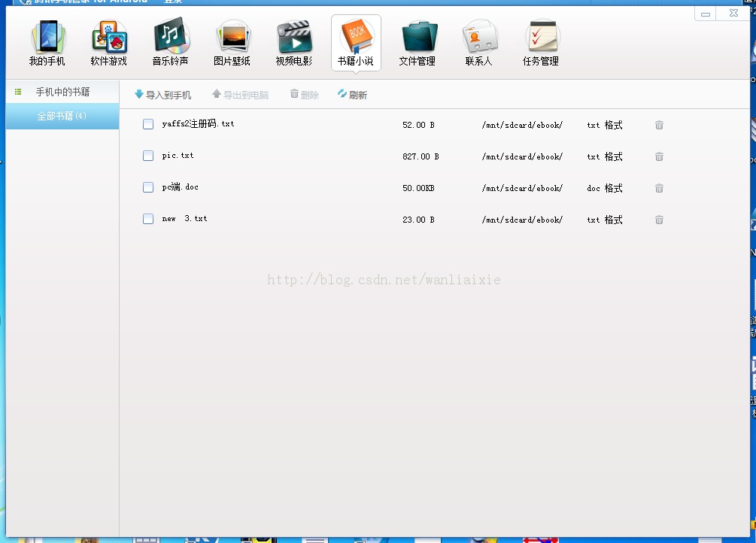Image resolution: width=756 pixels, height=543 pixels.
Task: Open 文件管理 file manager
Action: click(x=417, y=42)
